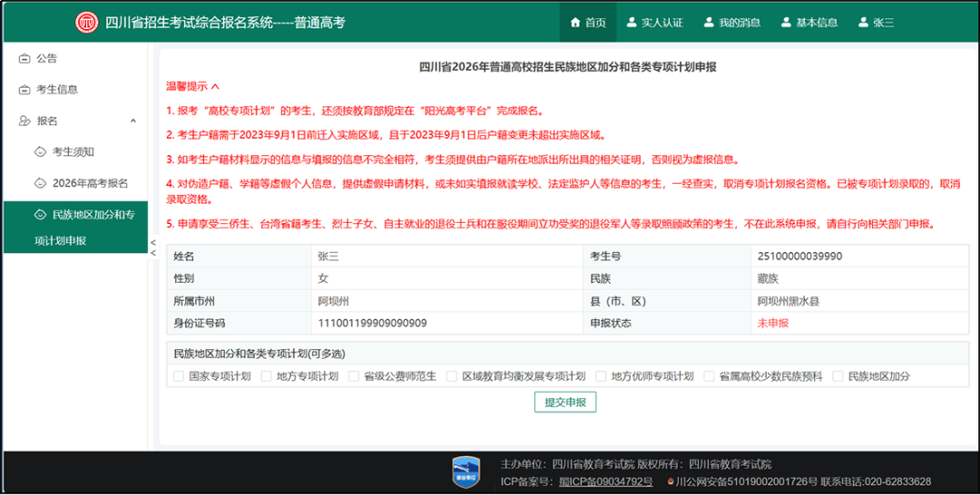Check the 民族地区加分 checkbox

pyautogui.click(x=838, y=376)
